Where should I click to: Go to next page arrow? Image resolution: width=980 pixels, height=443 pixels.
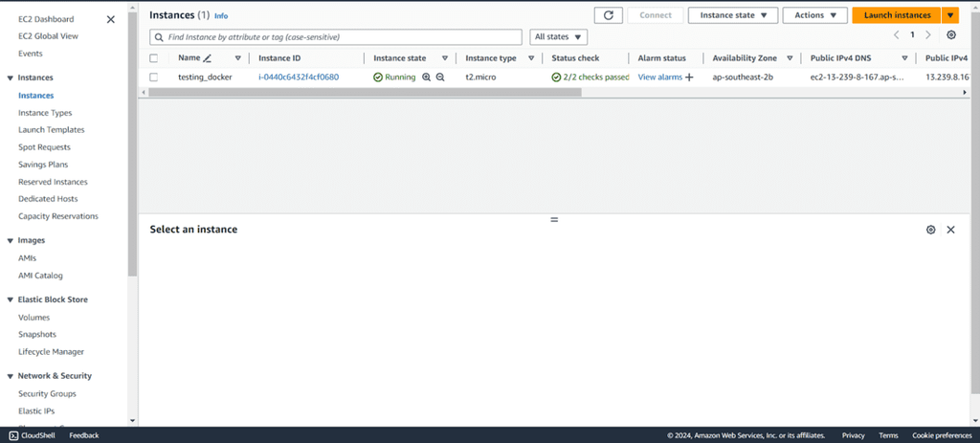pyautogui.click(x=928, y=35)
